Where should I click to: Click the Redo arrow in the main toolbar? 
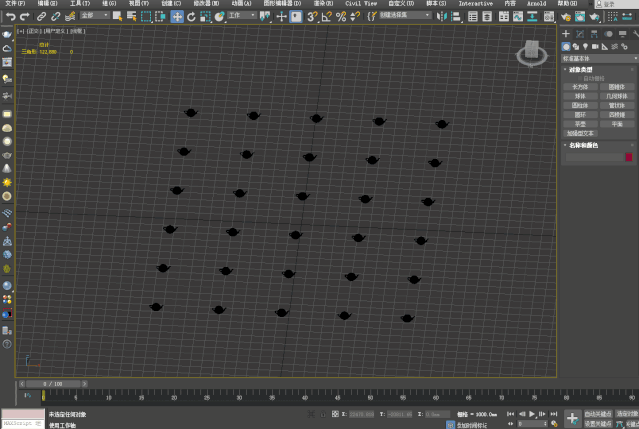(x=25, y=16)
